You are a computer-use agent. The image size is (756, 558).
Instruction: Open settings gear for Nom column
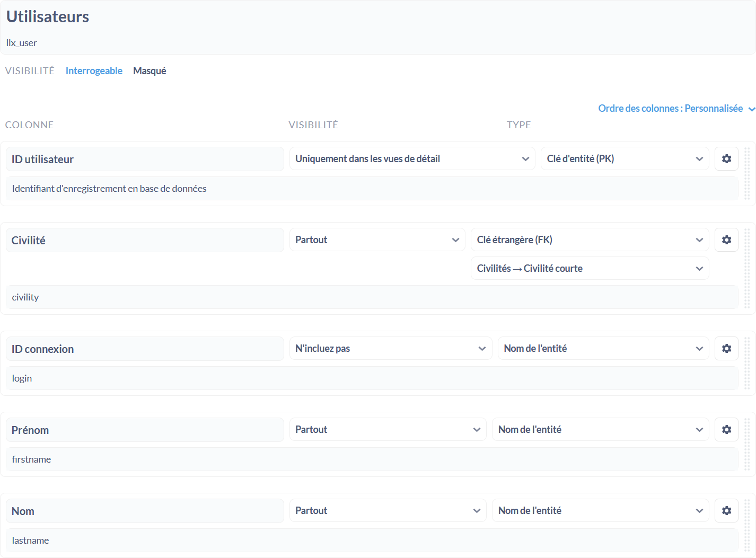coord(726,511)
